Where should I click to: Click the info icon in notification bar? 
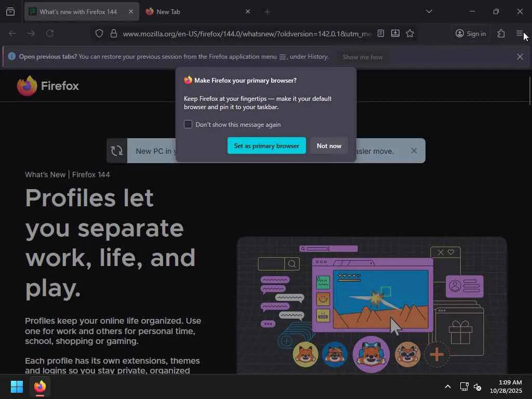11,56
